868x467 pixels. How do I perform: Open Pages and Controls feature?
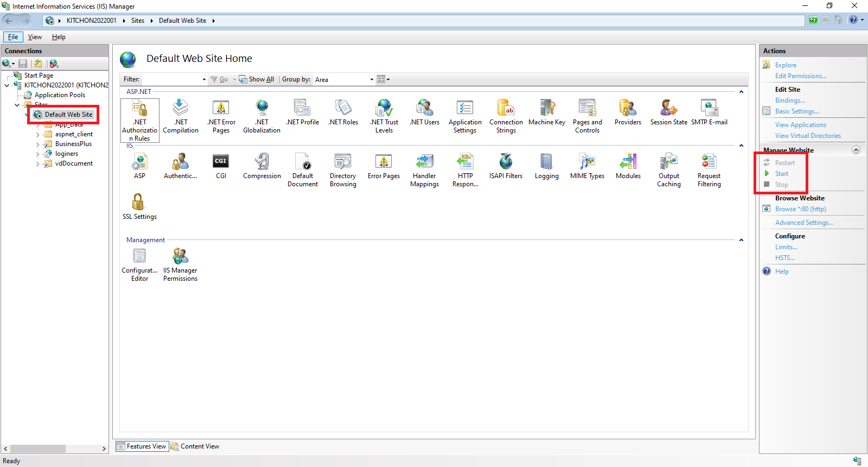(588, 116)
